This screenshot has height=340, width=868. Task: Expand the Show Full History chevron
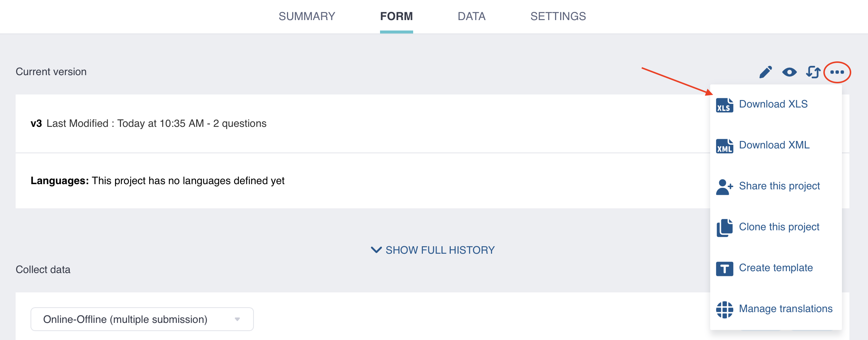pos(376,250)
